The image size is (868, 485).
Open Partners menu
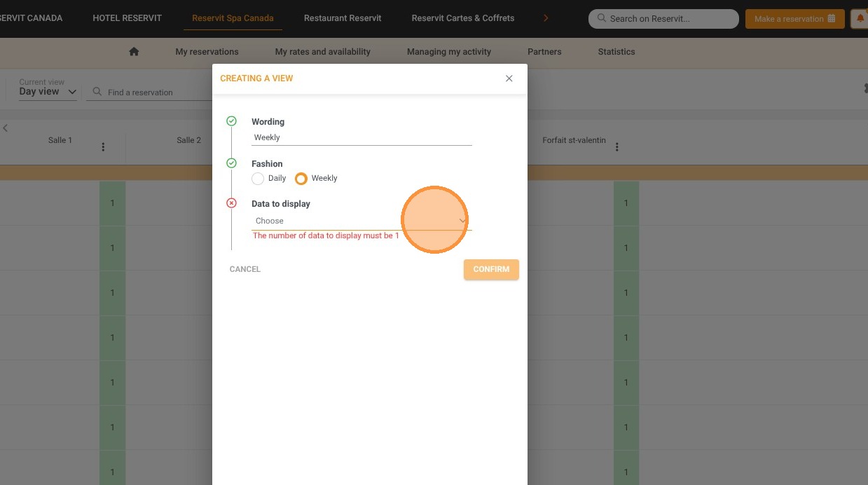coord(544,52)
